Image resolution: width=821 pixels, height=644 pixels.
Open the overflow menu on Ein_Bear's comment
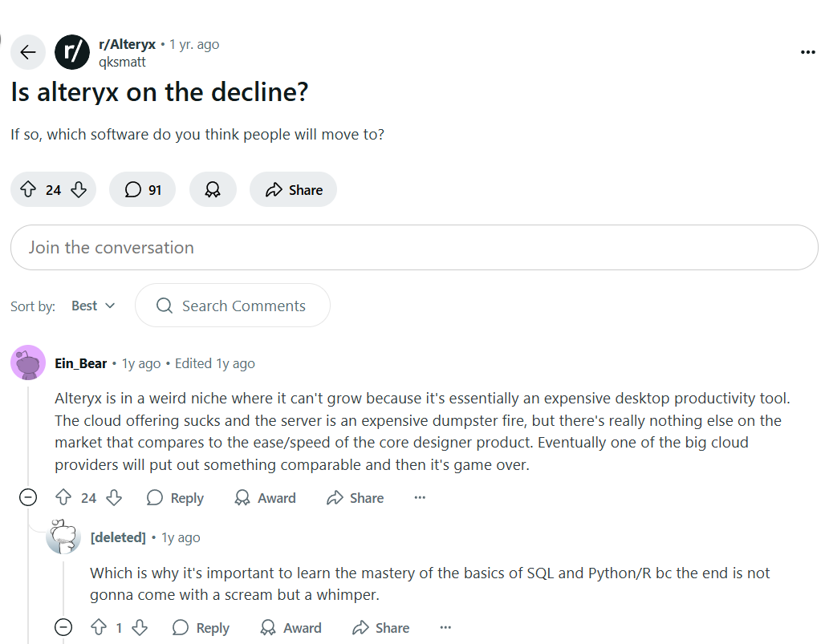coord(419,497)
